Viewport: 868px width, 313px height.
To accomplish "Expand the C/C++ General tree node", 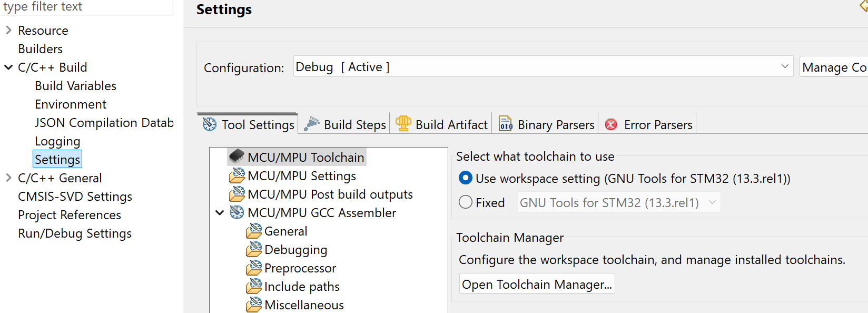I will (8, 178).
